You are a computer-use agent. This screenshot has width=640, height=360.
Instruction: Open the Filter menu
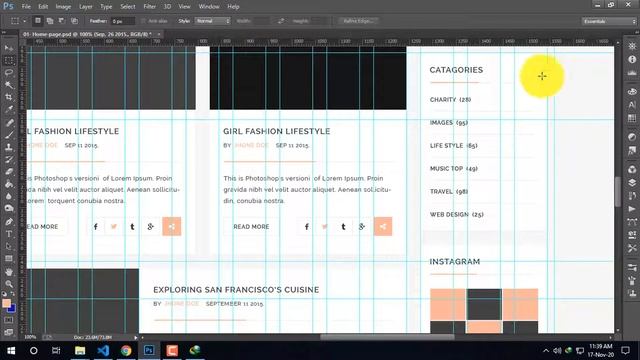[149, 7]
